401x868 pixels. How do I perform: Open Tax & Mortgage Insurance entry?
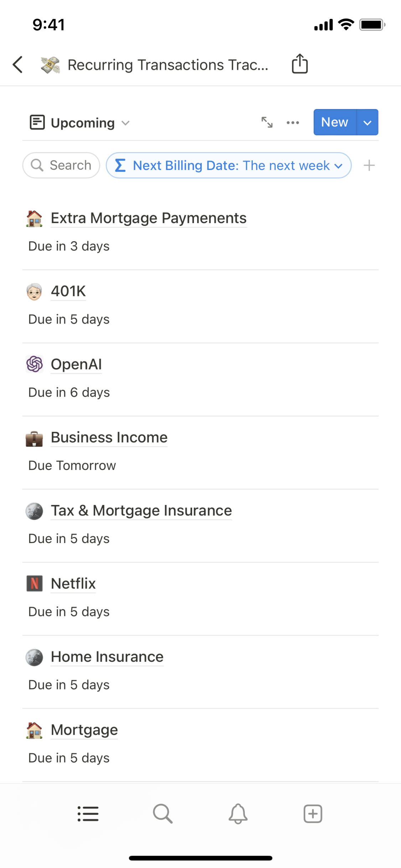click(x=141, y=511)
